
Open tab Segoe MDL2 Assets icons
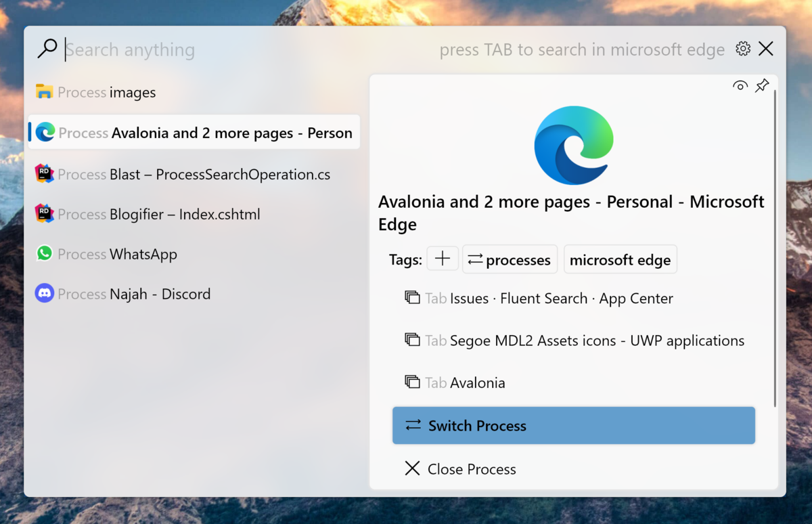574,341
